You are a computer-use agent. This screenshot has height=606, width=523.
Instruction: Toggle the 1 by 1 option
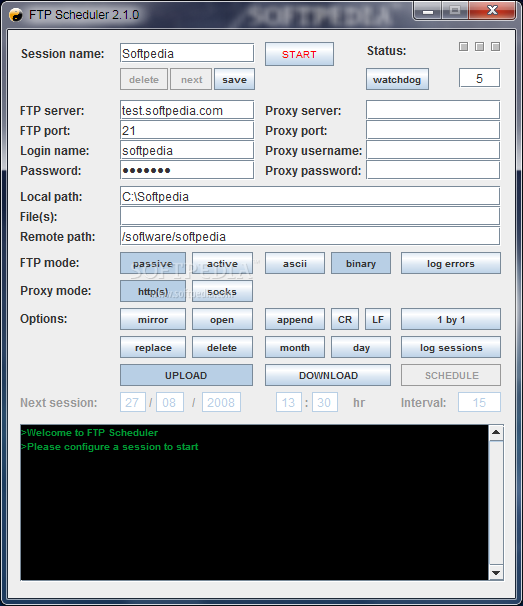click(451, 319)
